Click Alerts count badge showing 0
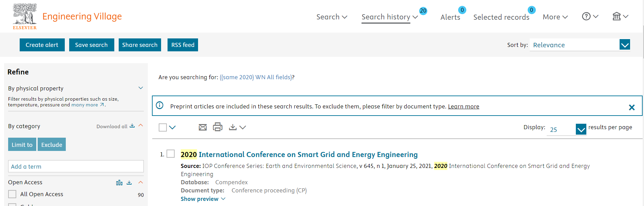The image size is (644, 206). [x=462, y=10]
